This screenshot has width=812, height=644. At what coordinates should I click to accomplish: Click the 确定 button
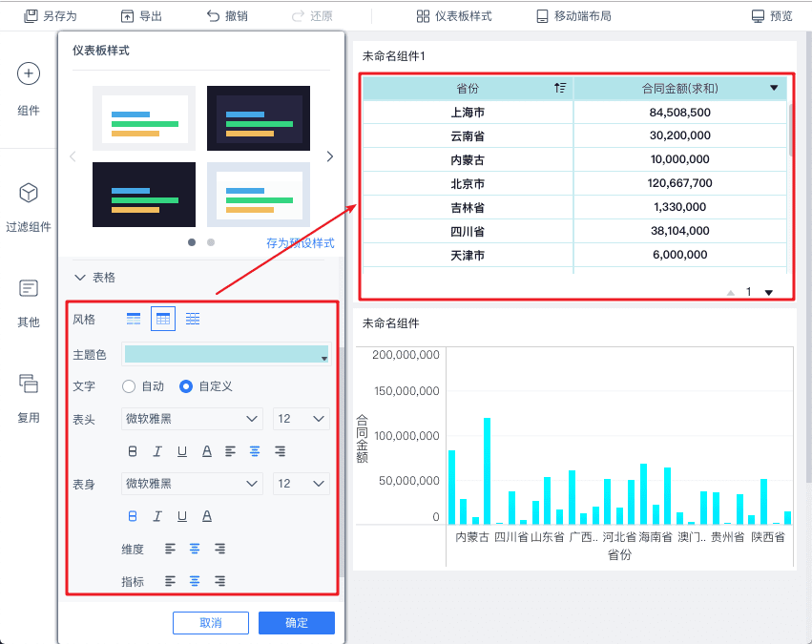click(297, 623)
